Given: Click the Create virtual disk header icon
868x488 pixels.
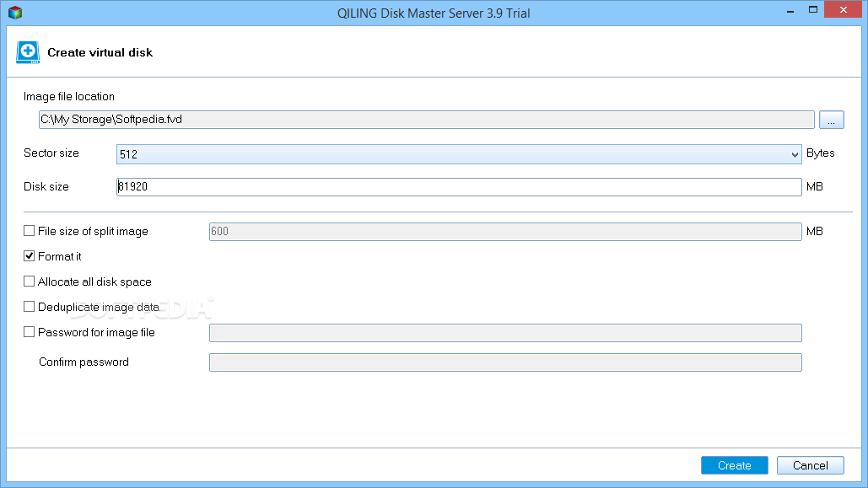Looking at the screenshot, I should [28, 52].
